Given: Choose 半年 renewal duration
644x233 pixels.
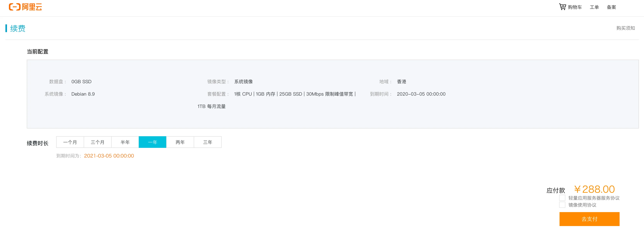Looking at the screenshot, I should (125, 142).
